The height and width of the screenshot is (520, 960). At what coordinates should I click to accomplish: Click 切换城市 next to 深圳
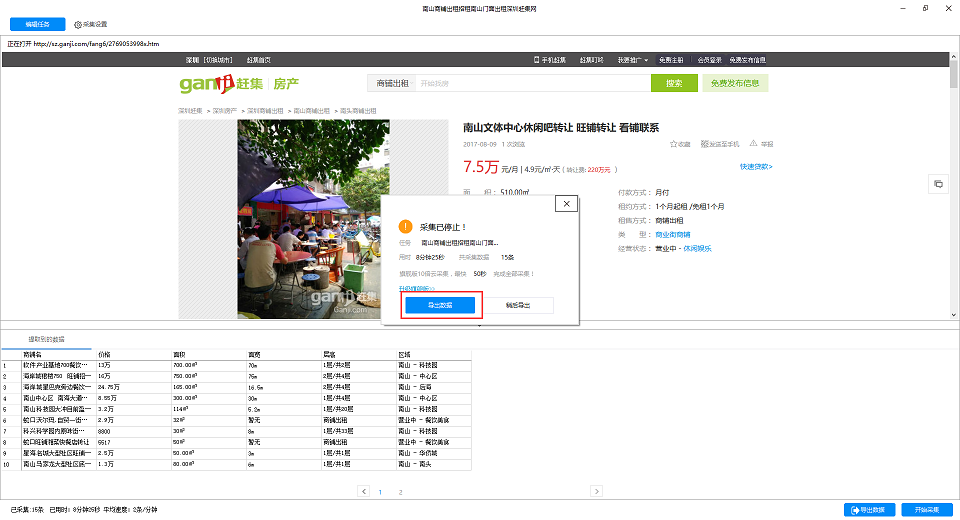tap(218, 60)
